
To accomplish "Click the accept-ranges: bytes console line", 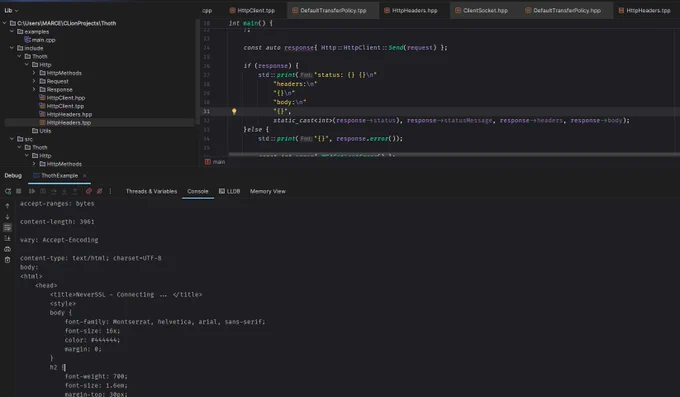I will (57, 203).
